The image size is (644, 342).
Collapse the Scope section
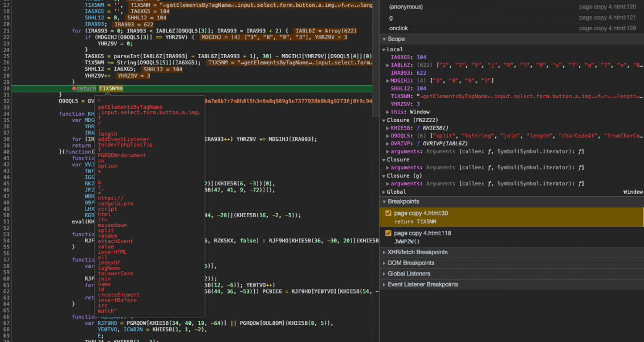pos(384,39)
